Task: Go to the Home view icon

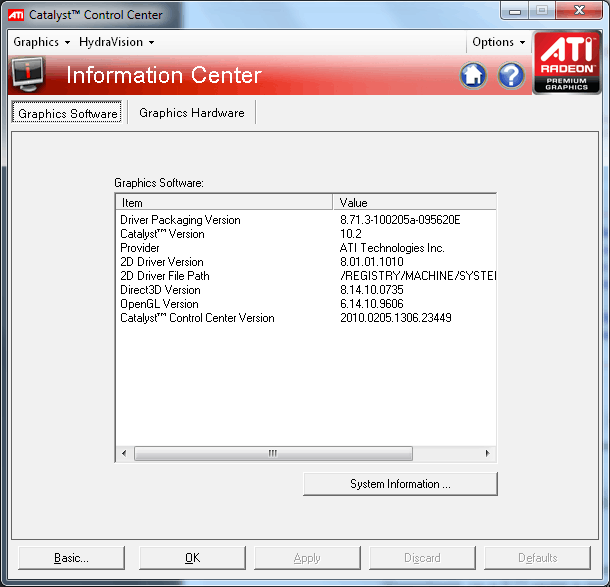Action: [x=473, y=75]
